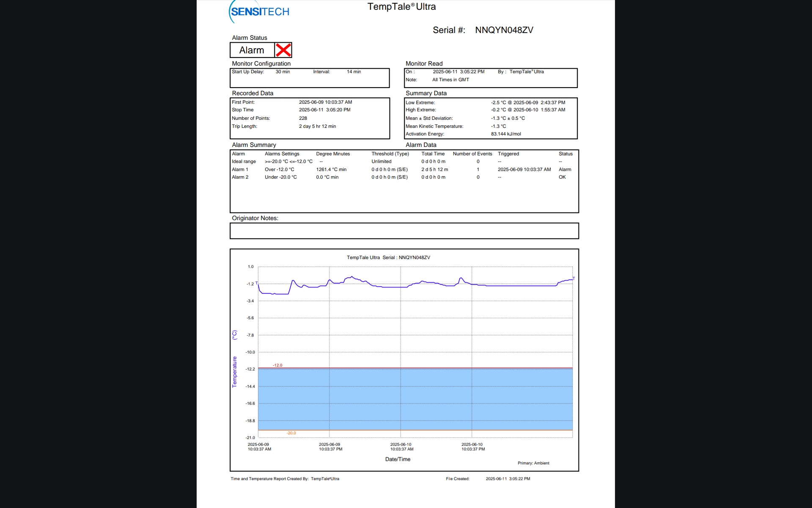The width and height of the screenshot is (812, 508).
Task: Click the TempTale Ultra title
Action: tap(401, 7)
